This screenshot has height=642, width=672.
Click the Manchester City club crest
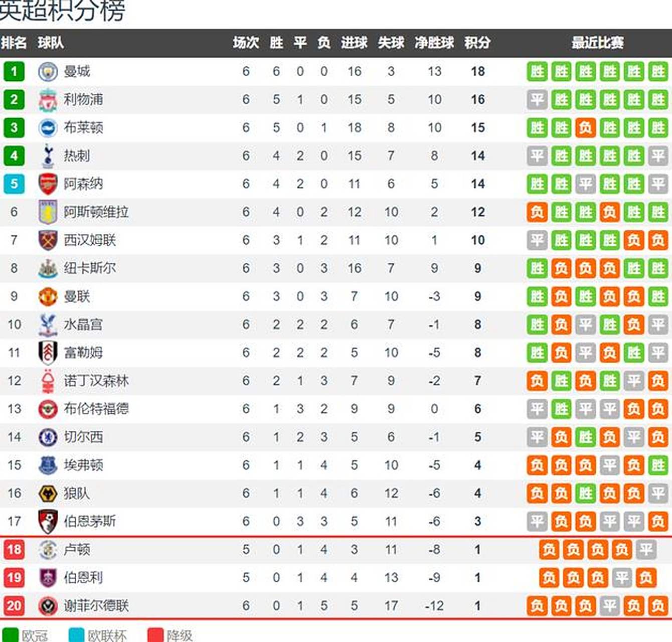(48, 72)
